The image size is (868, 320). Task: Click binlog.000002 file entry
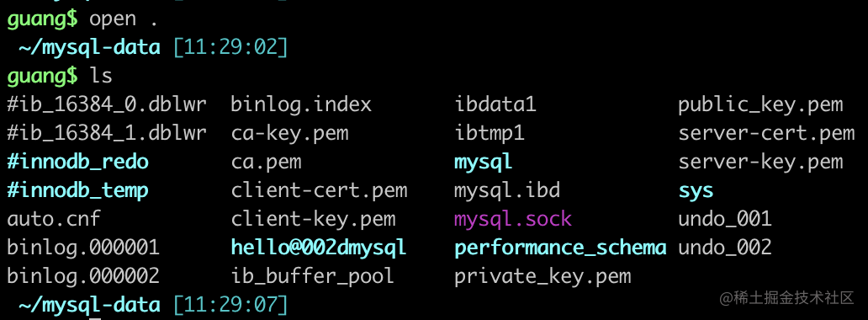[x=83, y=275]
